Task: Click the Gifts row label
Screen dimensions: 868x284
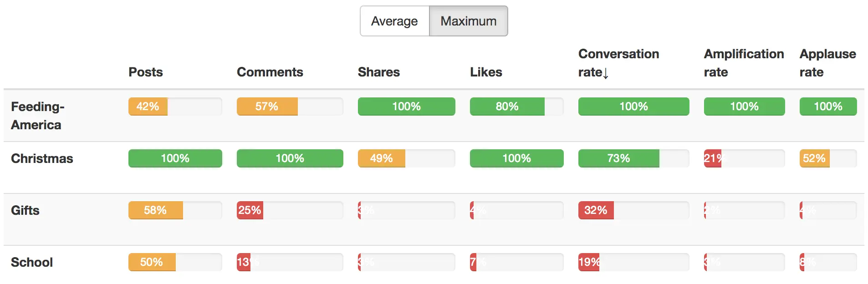Action: (x=25, y=210)
